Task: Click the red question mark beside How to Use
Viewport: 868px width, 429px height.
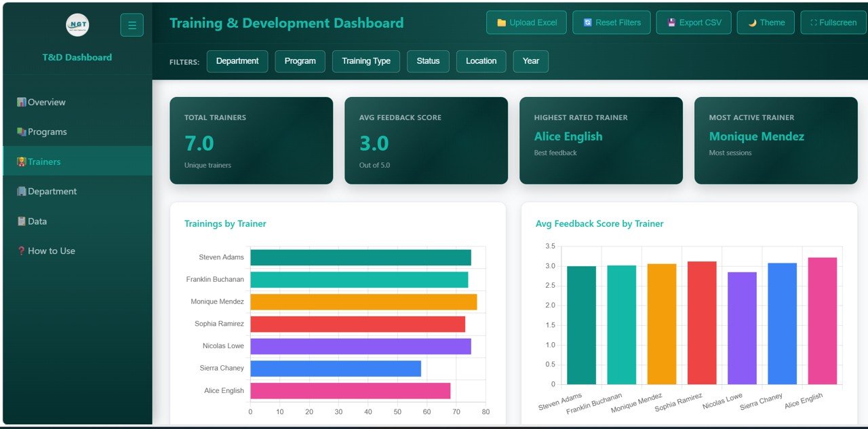Action: [x=21, y=250]
